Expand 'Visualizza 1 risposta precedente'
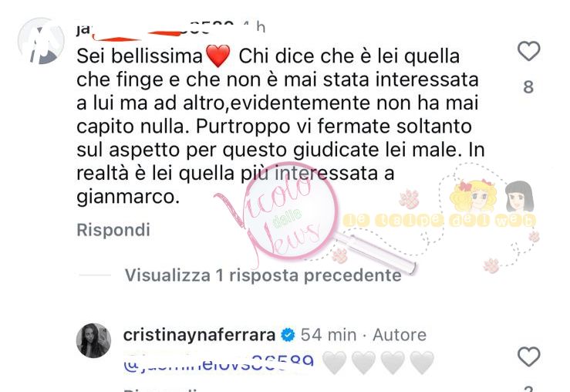 (263, 275)
